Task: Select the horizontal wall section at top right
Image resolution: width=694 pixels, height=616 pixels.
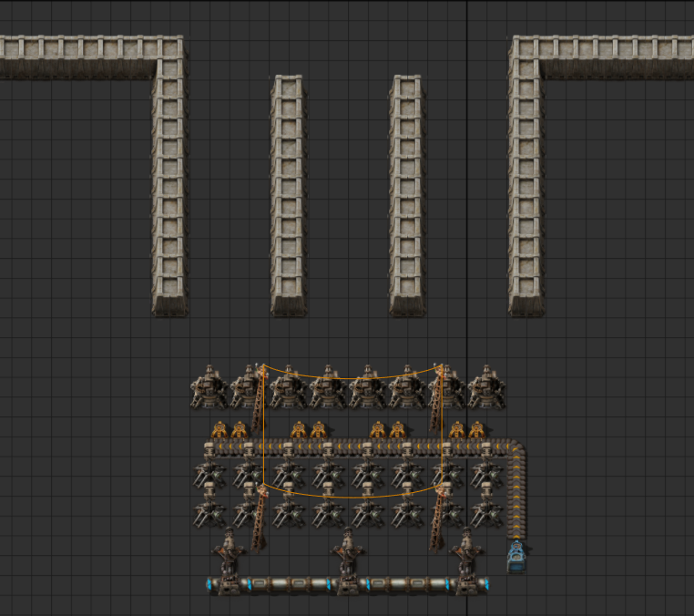Action: pyautogui.click(x=617, y=57)
